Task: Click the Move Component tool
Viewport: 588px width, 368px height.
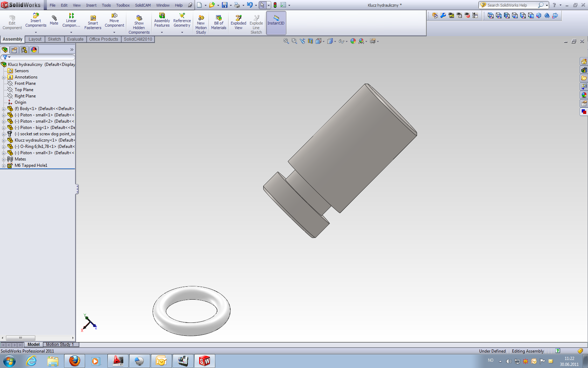Action: click(114, 20)
